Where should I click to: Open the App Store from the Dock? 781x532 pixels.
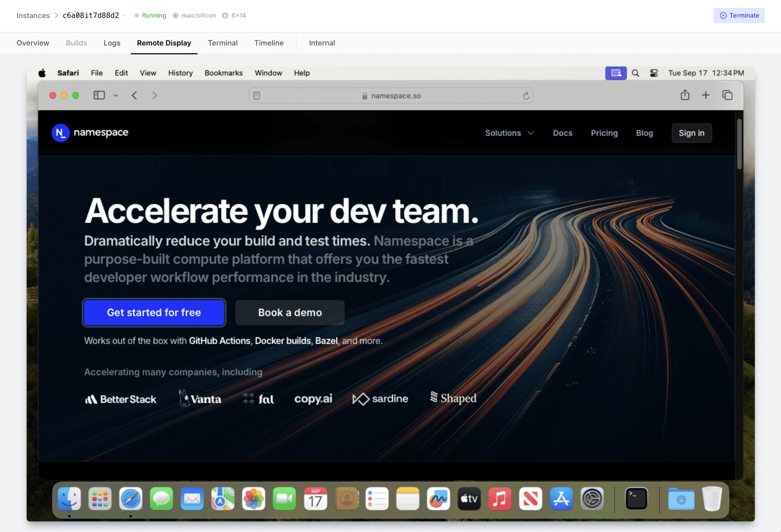pos(561,498)
